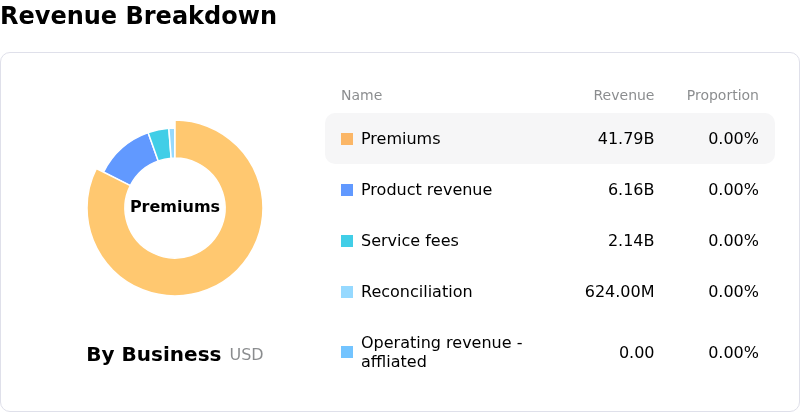The width and height of the screenshot is (800, 412).
Task: Click the By Business chart caption
Action: [154, 354]
